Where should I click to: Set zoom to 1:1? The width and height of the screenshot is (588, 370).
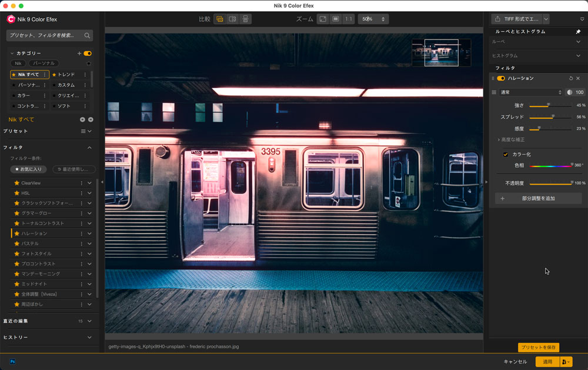tap(349, 19)
